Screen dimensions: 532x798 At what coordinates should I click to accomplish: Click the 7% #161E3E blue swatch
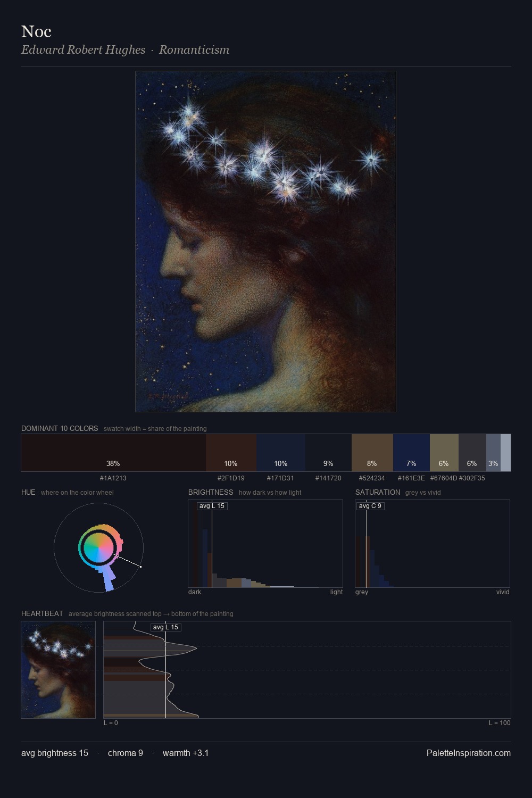pos(411,453)
